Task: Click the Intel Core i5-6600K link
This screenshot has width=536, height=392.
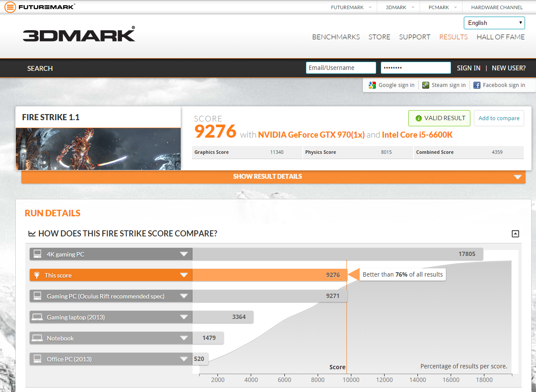Action: coord(417,135)
